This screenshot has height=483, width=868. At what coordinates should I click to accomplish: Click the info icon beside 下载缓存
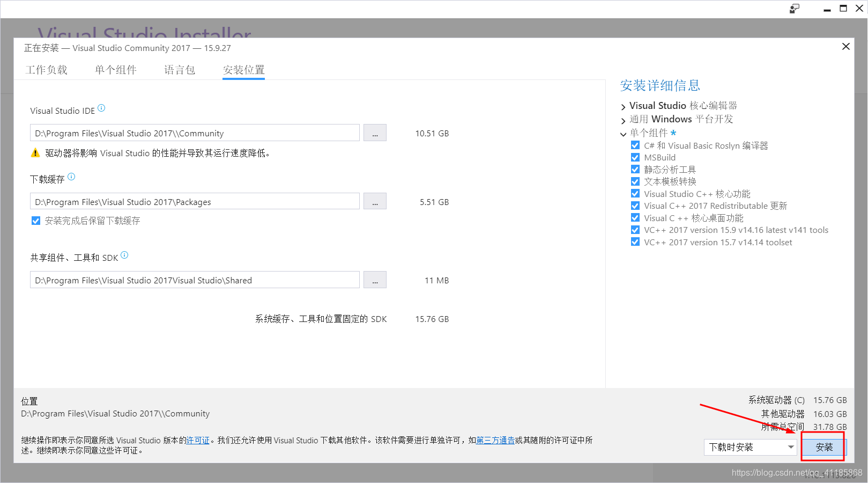click(x=71, y=177)
